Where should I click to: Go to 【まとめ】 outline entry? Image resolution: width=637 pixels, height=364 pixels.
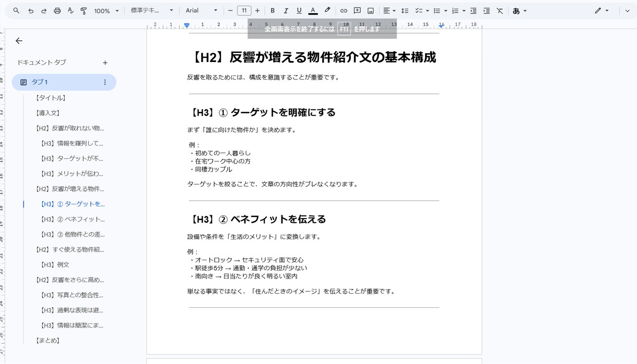click(x=47, y=340)
